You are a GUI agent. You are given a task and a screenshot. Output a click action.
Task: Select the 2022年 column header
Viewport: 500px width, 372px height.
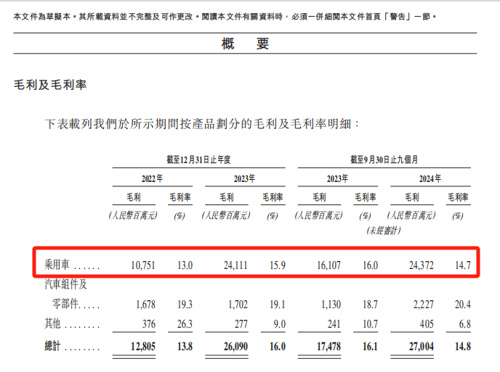152,179
